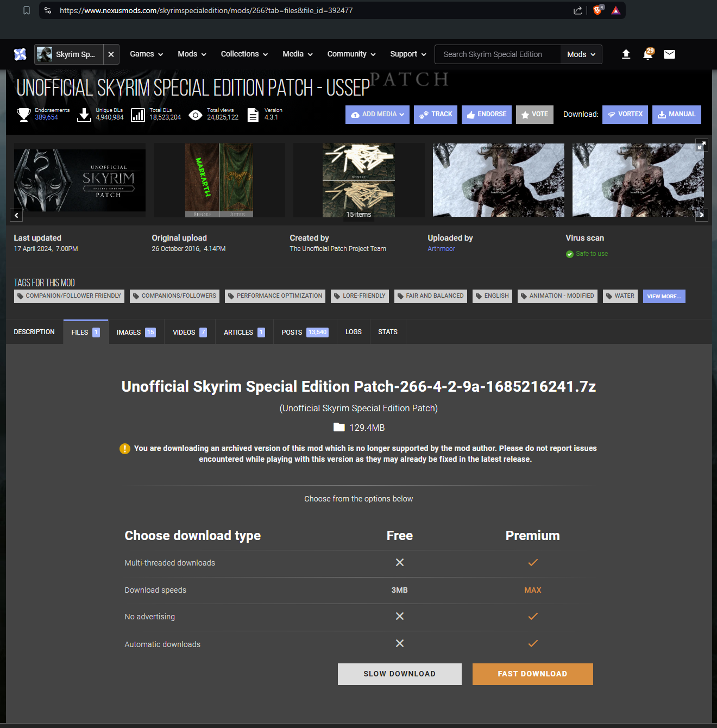Click the Companions/Followers tag
717x728 pixels.
(x=174, y=296)
